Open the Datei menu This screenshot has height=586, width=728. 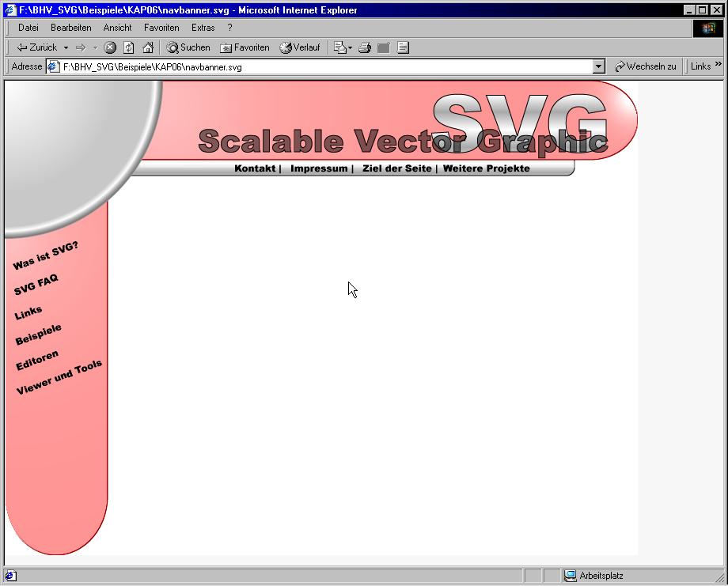pyautogui.click(x=28, y=28)
